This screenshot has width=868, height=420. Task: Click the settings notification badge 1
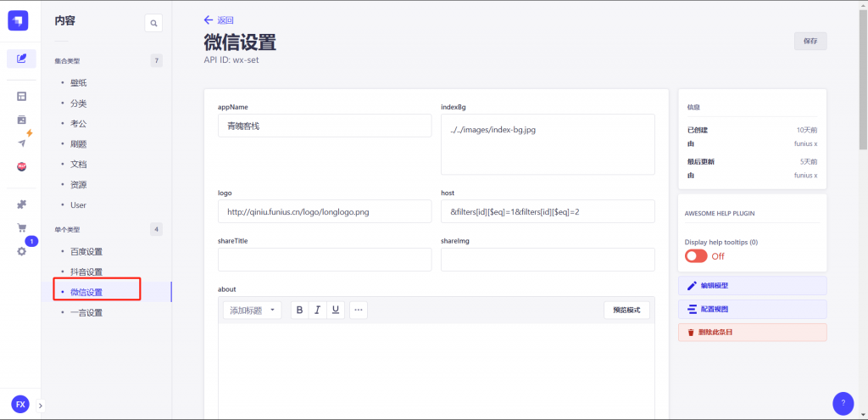pos(32,241)
